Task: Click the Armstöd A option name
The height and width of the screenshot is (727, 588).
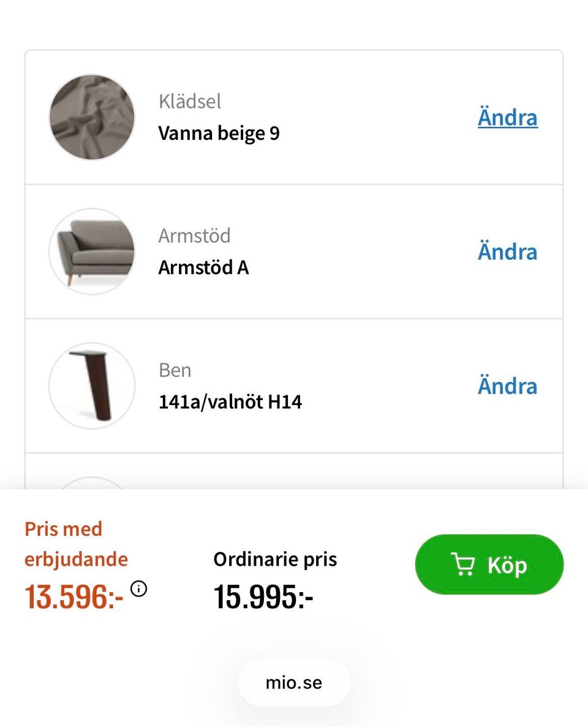Action: [203, 267]
